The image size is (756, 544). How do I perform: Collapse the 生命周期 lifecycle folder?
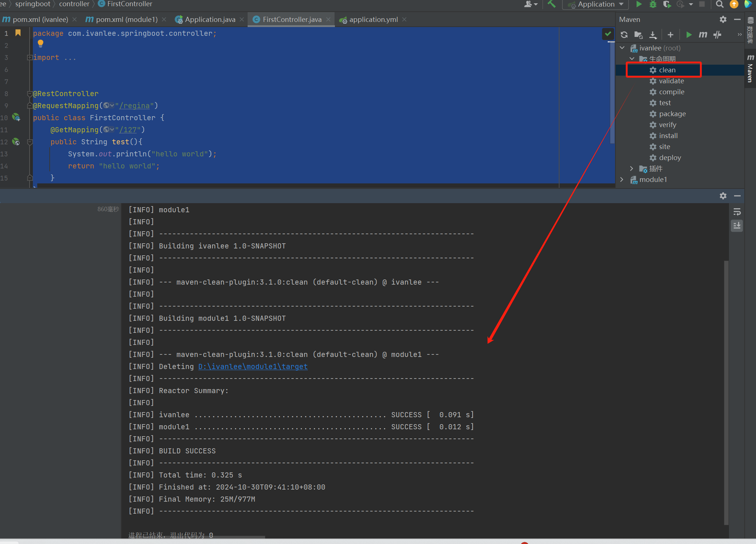click(632, 59)
